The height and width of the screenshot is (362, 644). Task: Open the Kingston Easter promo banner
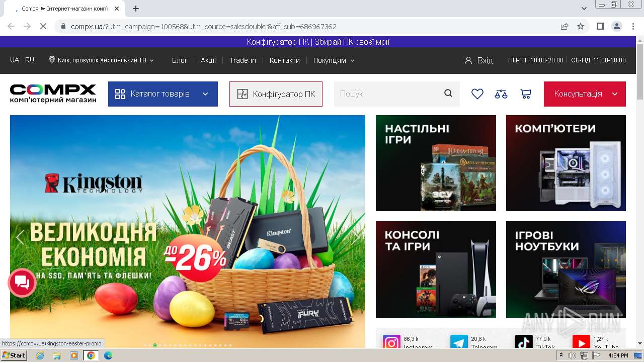click(188, 231)
